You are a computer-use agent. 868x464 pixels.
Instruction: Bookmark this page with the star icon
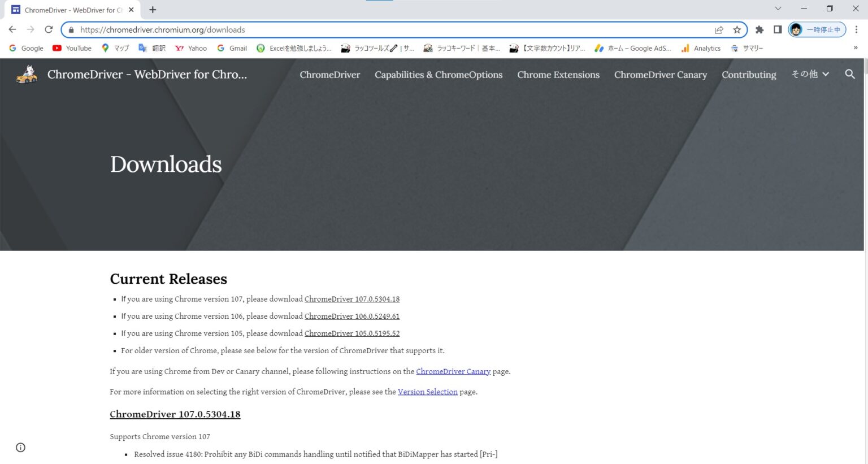point(737,29)
